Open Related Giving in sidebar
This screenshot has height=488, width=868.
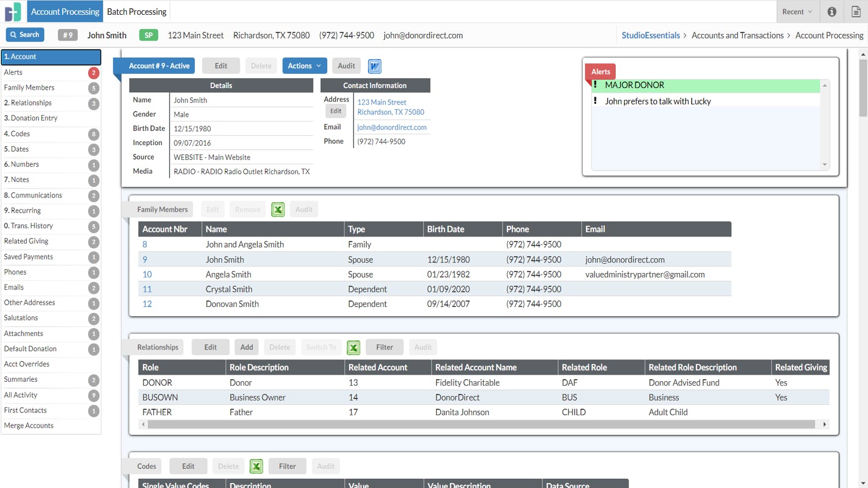(x=51, y=241)
